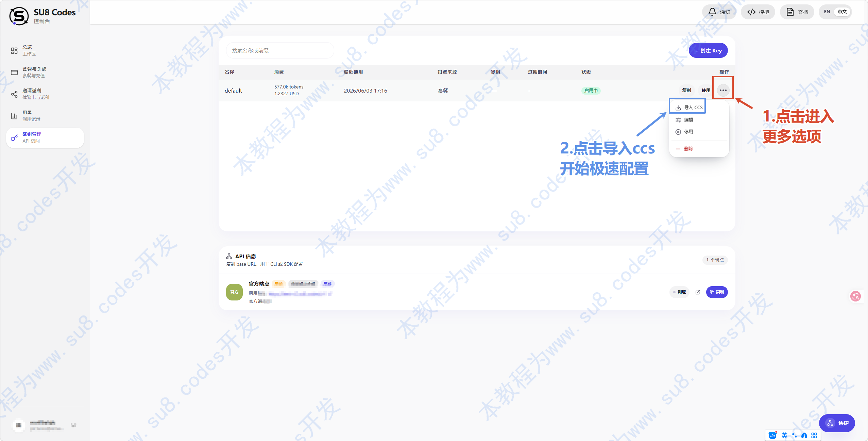Copy the default key via 复制
The height and width of the screenshot is (441, 868).
686,90
